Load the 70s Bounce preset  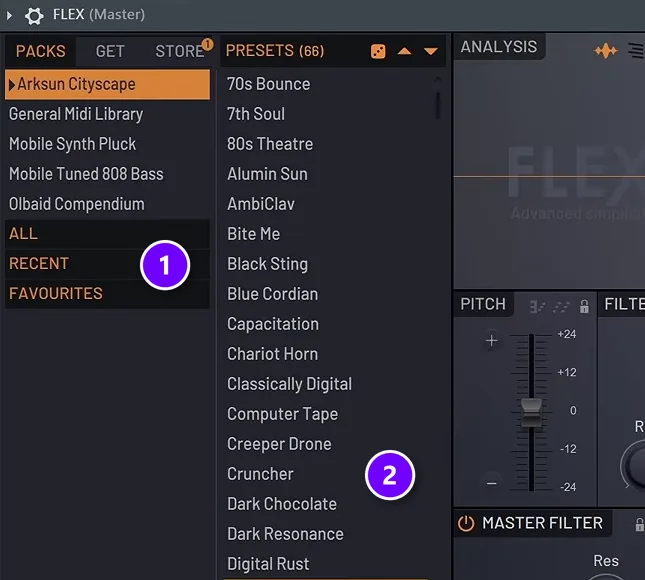[x=268, y=84]
